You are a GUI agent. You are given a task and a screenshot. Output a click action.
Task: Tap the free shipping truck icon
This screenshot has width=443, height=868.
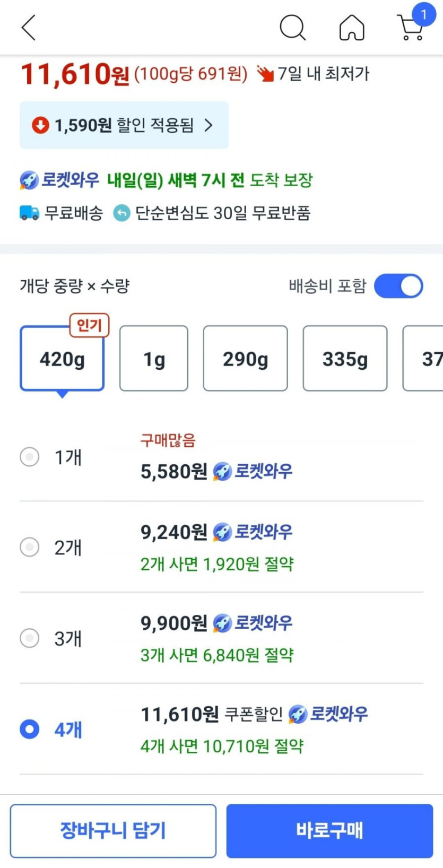[x=29, y=213]
